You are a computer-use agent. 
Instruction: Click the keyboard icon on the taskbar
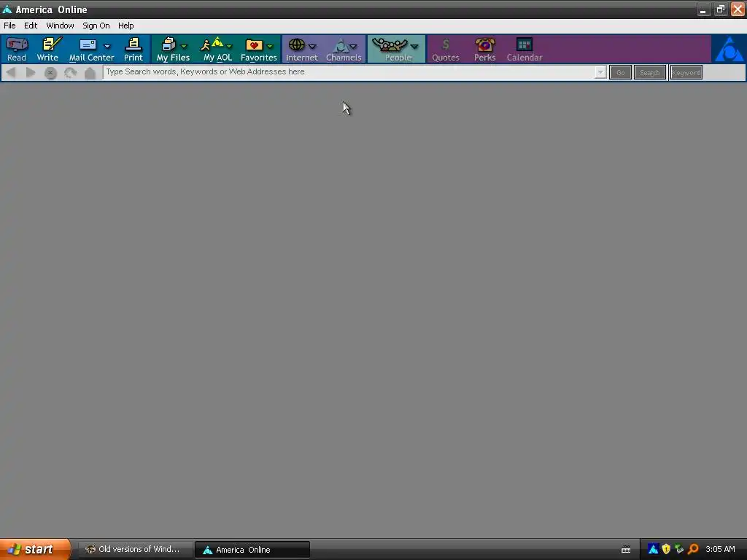[x=626, y=550]
